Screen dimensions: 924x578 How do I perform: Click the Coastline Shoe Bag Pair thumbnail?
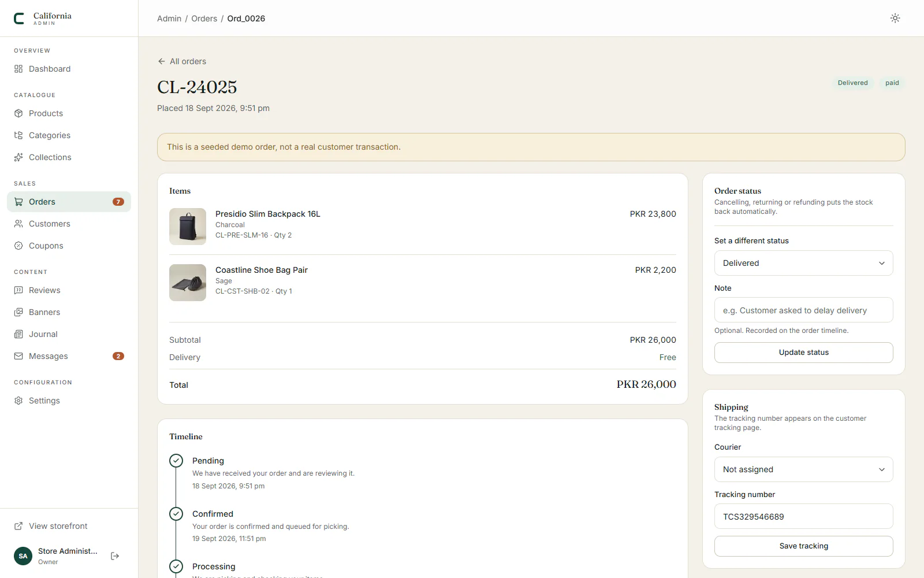point(188,283)
